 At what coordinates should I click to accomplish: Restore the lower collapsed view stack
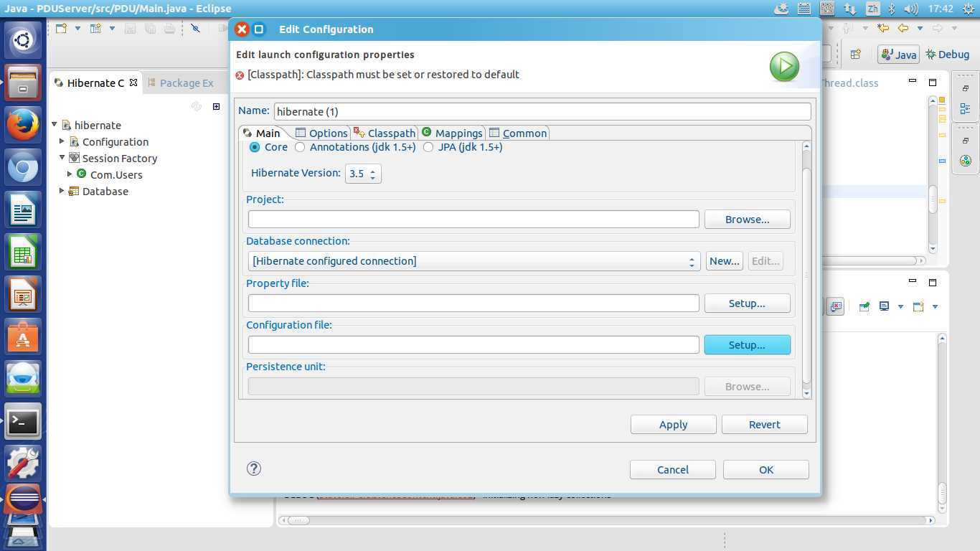[965, 141]
